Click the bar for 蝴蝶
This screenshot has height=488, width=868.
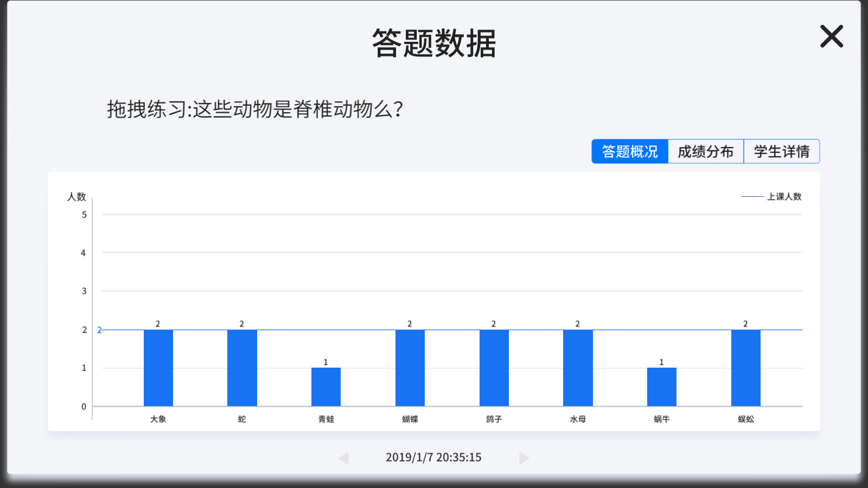(410, 366)
